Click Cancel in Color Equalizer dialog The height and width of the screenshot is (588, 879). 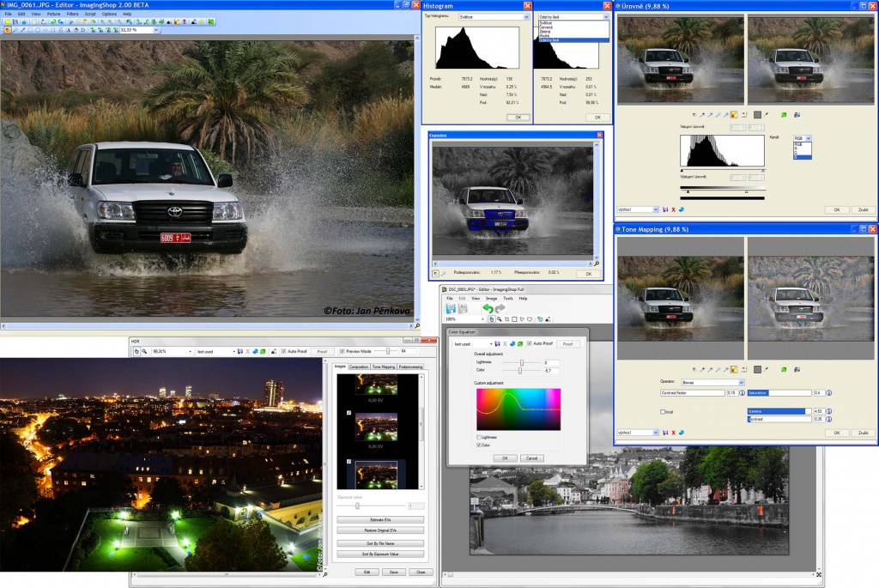coord(531,458)
